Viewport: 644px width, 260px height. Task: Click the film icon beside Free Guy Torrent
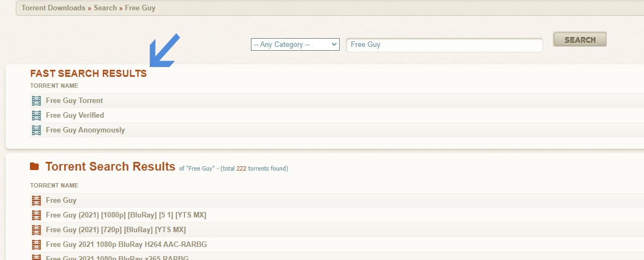(x=36, y=101)
